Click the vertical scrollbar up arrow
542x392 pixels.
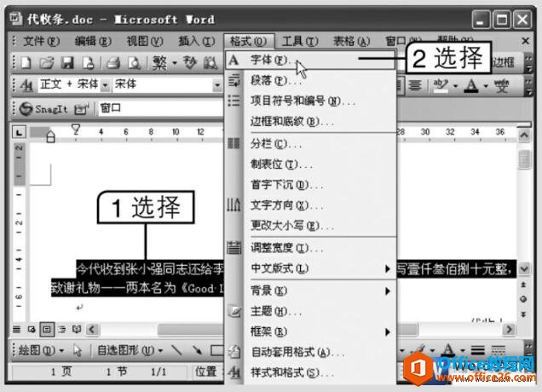(524, 135)
